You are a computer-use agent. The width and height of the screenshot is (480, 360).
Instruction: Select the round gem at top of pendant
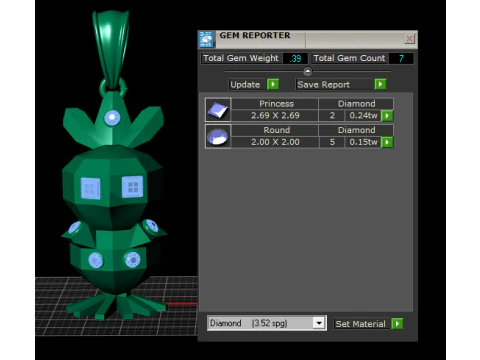tap(112, 118)
